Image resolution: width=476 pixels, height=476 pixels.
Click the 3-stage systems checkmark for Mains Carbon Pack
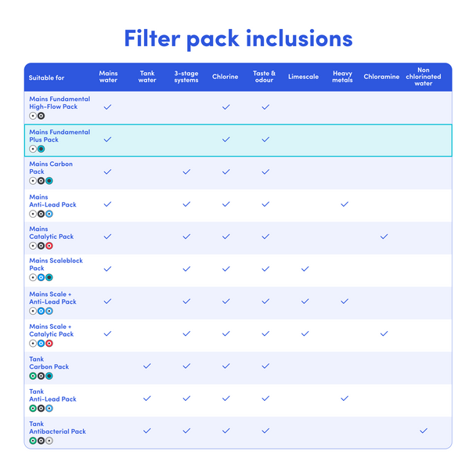[x=186, y=171]
